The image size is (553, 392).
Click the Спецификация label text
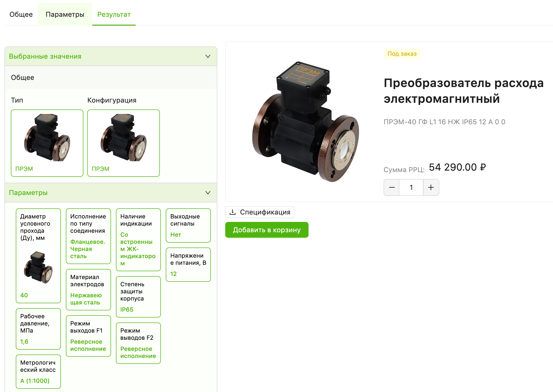pyautogui.click(x=265, y=212)
